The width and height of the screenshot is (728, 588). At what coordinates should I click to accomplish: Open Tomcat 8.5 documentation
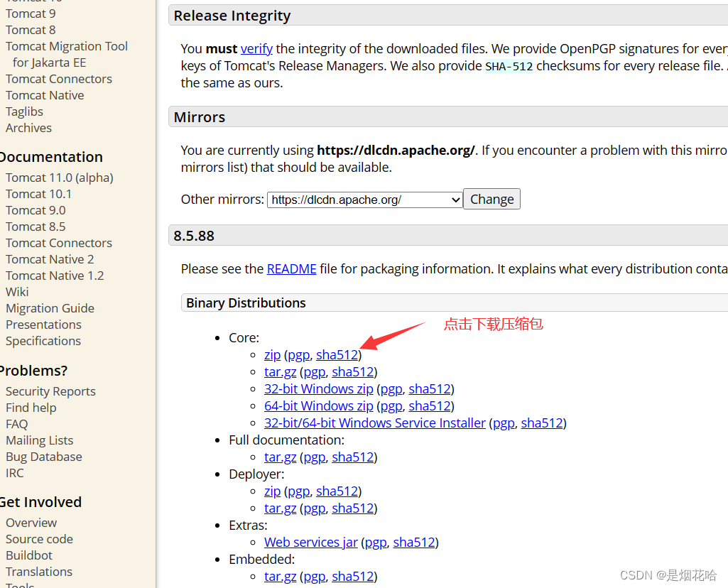tap(36, 227)
